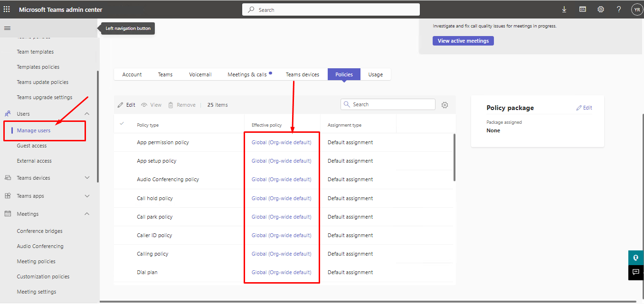Open the help question mark icon
Screen dimensions: 644x304
point(619,9)
